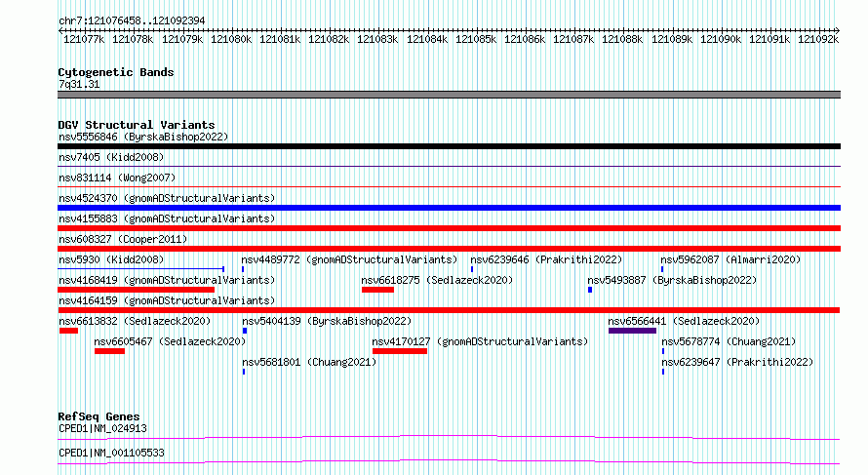Click the thin blue nsv5930 variant line

[x=140, y=269]
